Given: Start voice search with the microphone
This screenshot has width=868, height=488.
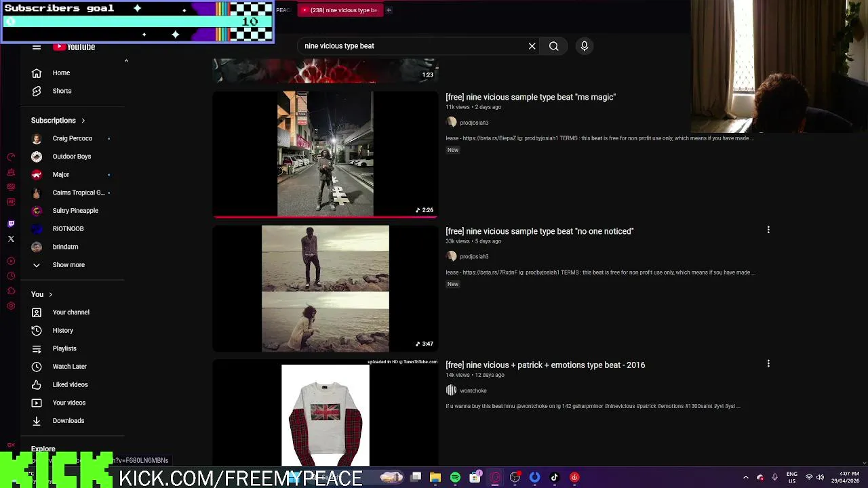Looking at the screenshot, I should [x=585, y=46].
